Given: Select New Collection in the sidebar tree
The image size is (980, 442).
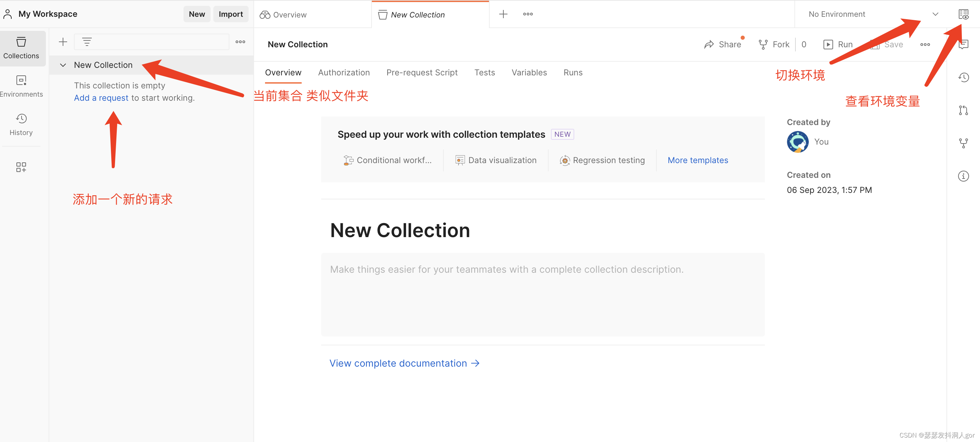Looking at the screenshot, I should [x=151, y=65].
